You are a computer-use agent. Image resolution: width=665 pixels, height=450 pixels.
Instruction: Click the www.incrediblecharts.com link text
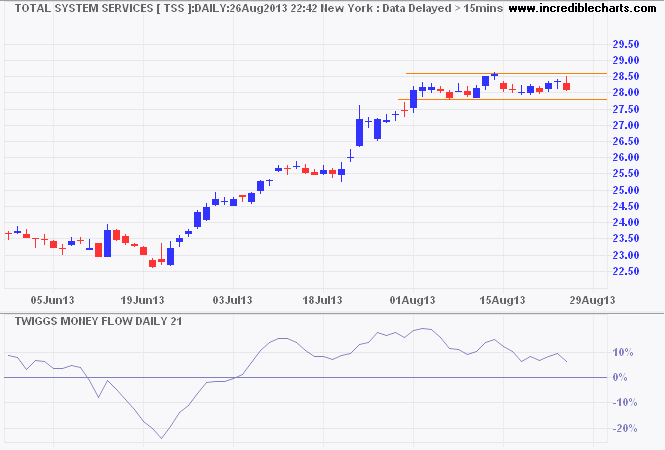pyautogui.click(x=582, y=8)
